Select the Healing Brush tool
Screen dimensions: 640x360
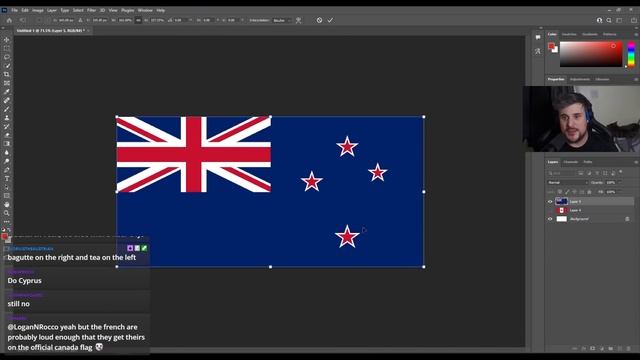point(7,100)
